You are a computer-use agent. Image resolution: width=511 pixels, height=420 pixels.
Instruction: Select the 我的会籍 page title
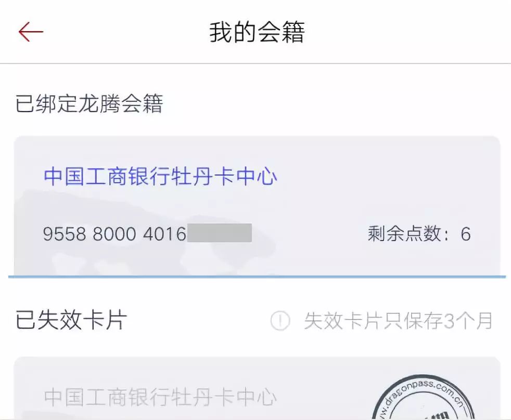(257, 32)
